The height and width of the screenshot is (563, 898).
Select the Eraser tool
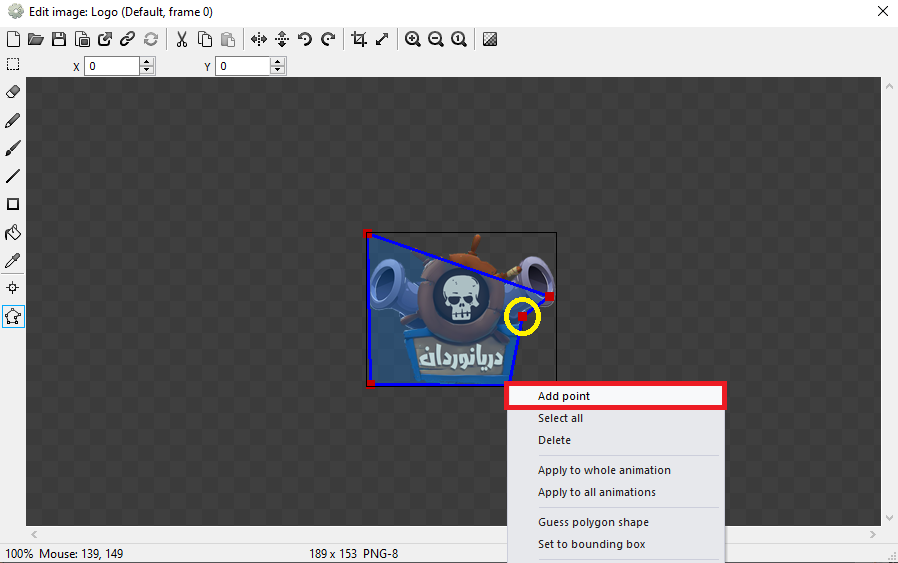click(13, 92)
